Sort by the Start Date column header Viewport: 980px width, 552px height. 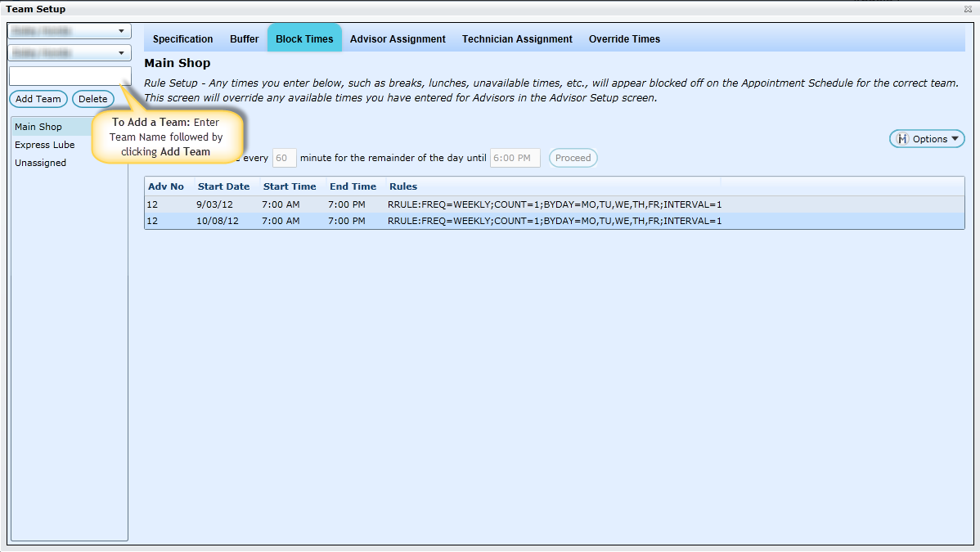pyautogui.click(x=223, y=186)
